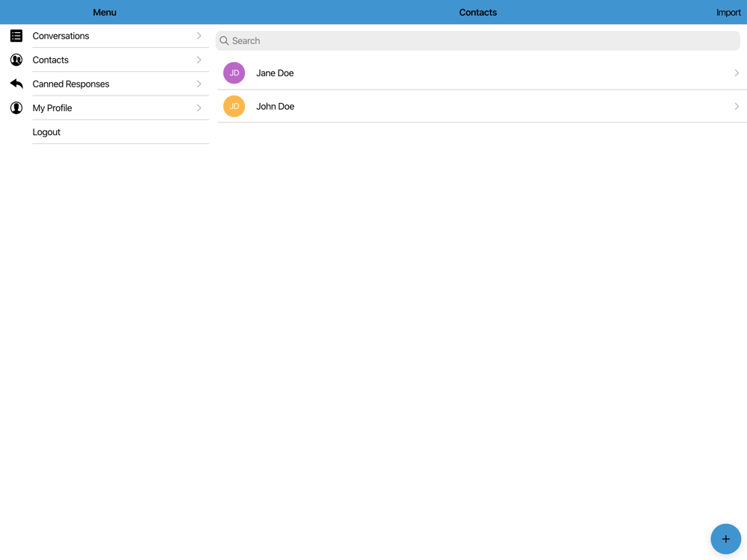Open John Doe details via chevron
747x560 pixels.
click(x=737, y=106)
